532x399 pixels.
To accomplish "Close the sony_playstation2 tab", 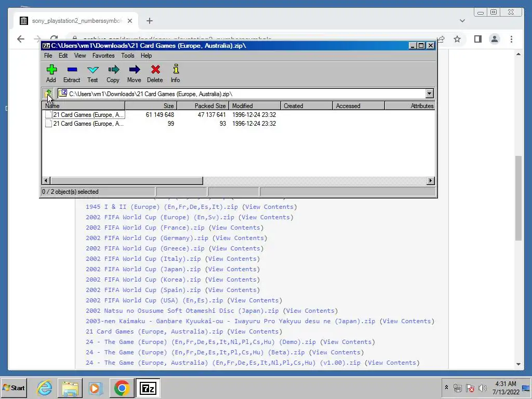I will pos(129,21).
